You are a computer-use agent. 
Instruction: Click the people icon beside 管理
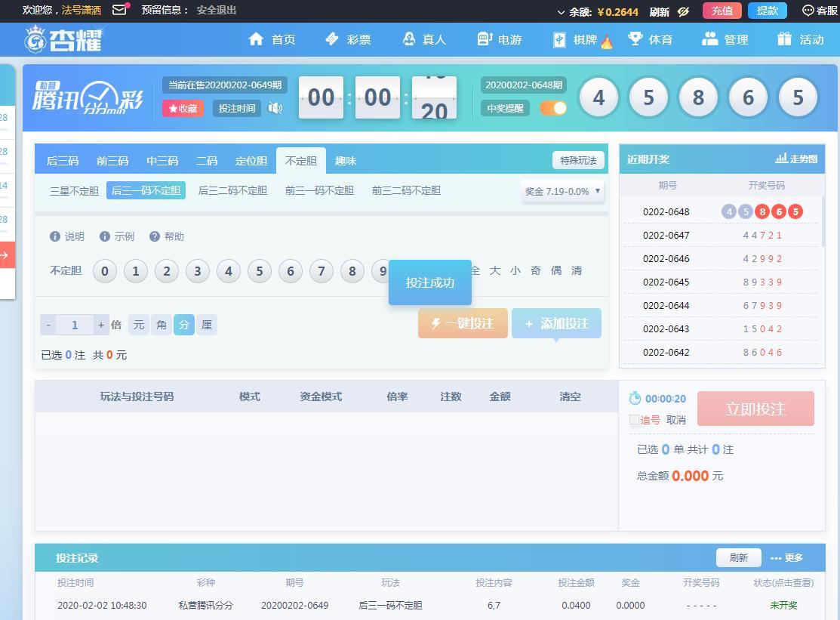(x=710, y=39)
